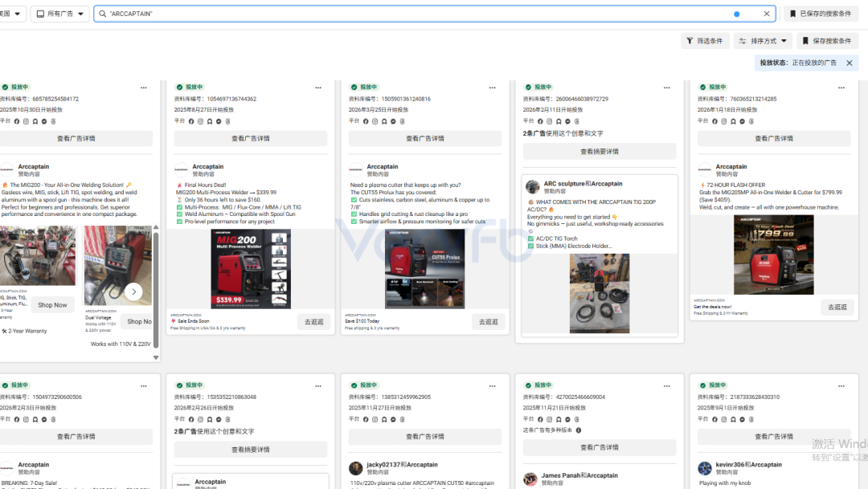Click the ARCCAPTAIN search input field
Viewport: 868px width, 489px height.
[x=435, y=14]
